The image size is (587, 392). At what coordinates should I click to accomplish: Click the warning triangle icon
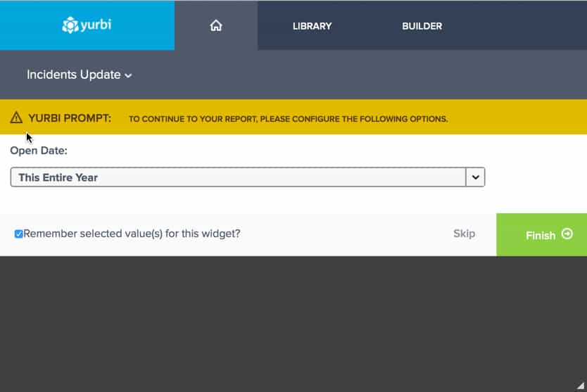coord(16,118)
